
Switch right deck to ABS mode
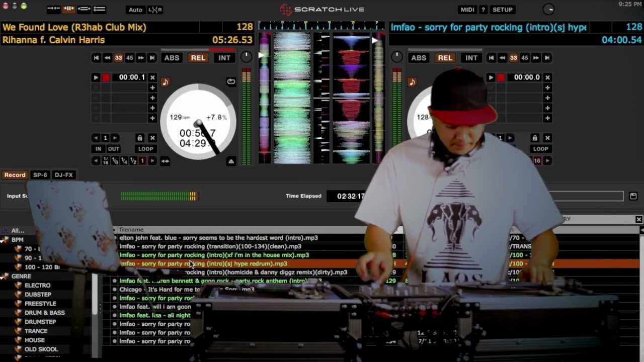point(419,58)
